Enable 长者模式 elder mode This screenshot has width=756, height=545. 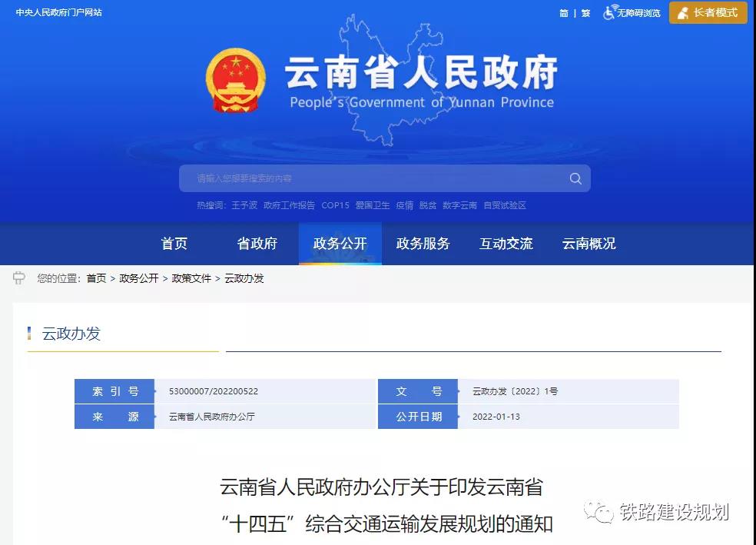coord(708,13)
